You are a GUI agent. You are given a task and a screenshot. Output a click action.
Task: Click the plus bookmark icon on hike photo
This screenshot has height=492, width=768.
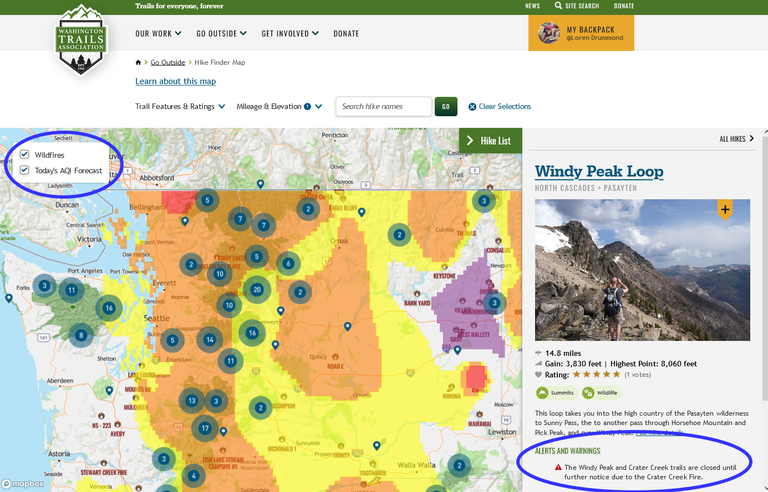(x=725, y=209)
